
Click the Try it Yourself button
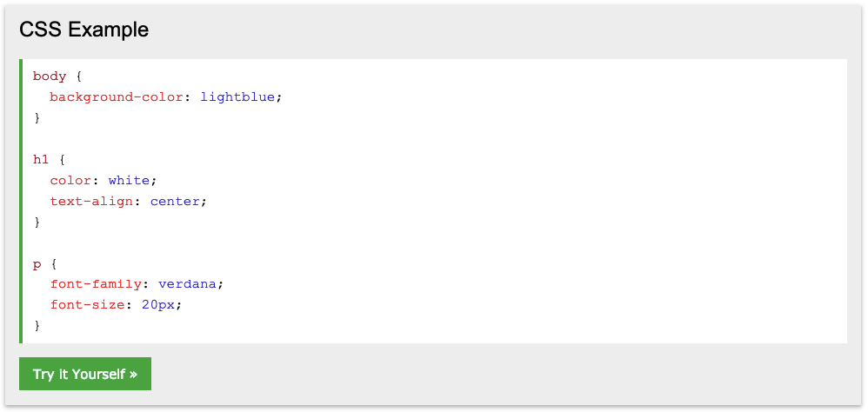tap(84, 374)
